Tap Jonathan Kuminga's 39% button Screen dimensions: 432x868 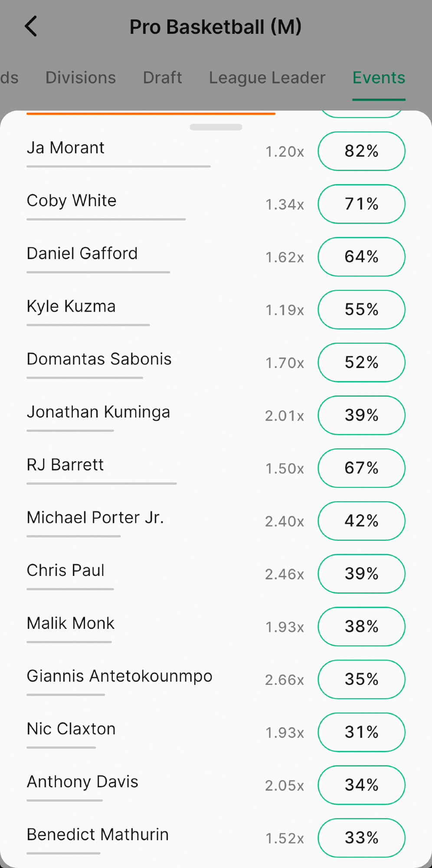[361, 415]
